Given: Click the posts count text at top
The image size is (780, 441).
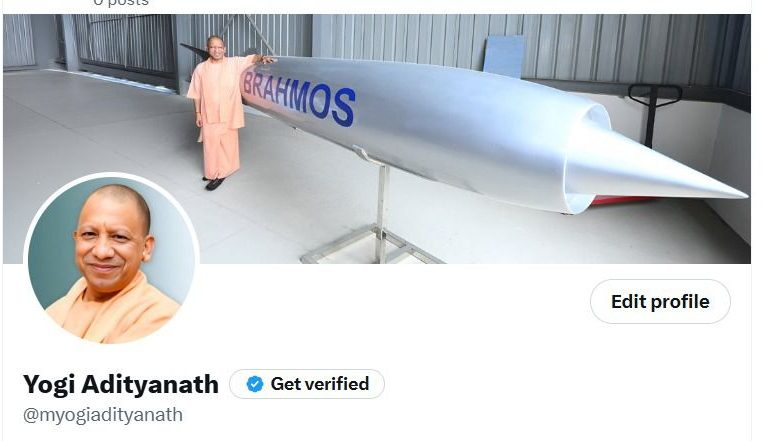Looking at the screenshot, I should coord(121,2).
